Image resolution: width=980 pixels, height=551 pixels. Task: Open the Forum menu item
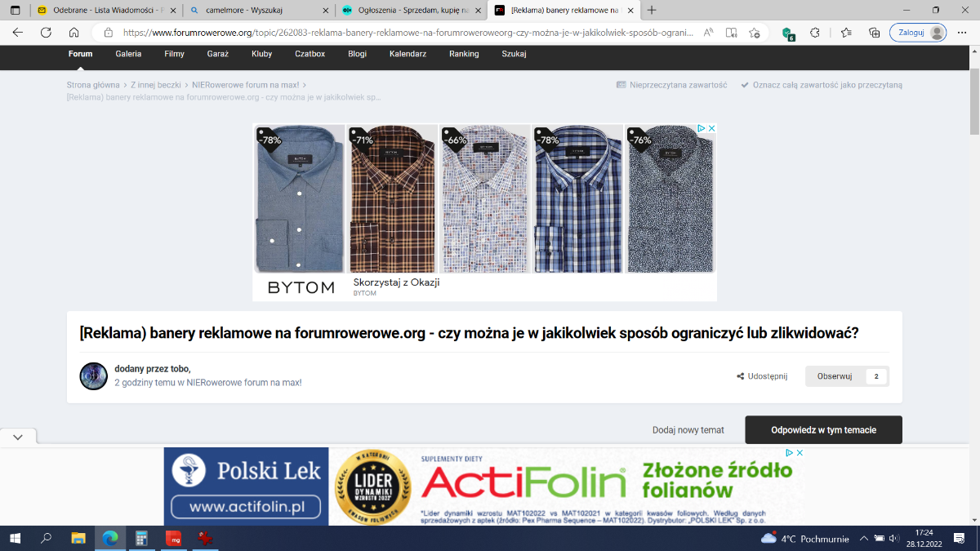(x=80, y=54)
